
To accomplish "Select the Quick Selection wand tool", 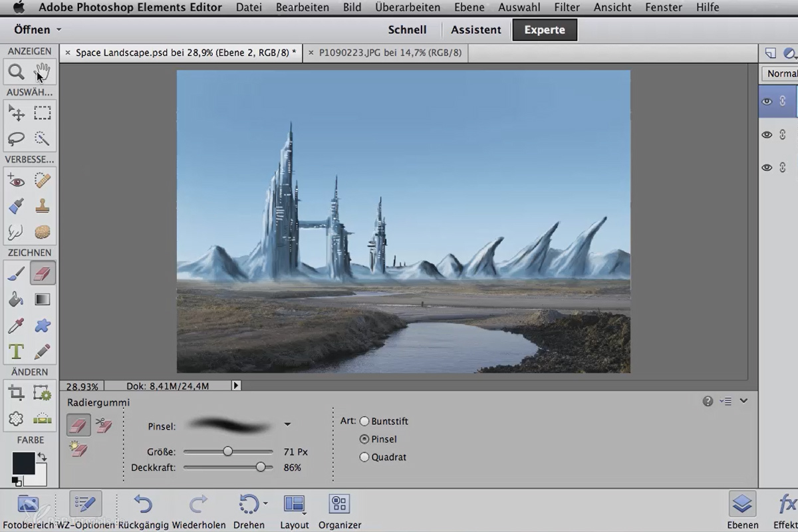I will pos(43,138).
